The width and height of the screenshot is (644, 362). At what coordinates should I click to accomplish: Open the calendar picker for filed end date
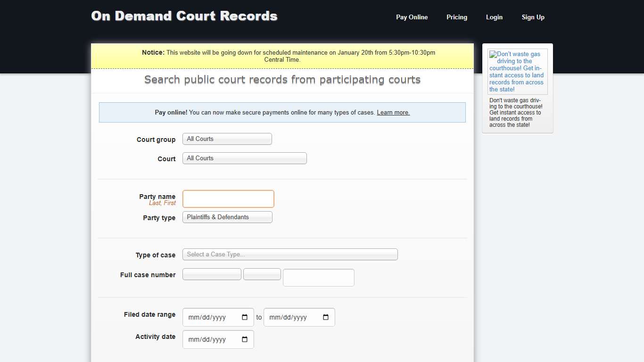326,317
